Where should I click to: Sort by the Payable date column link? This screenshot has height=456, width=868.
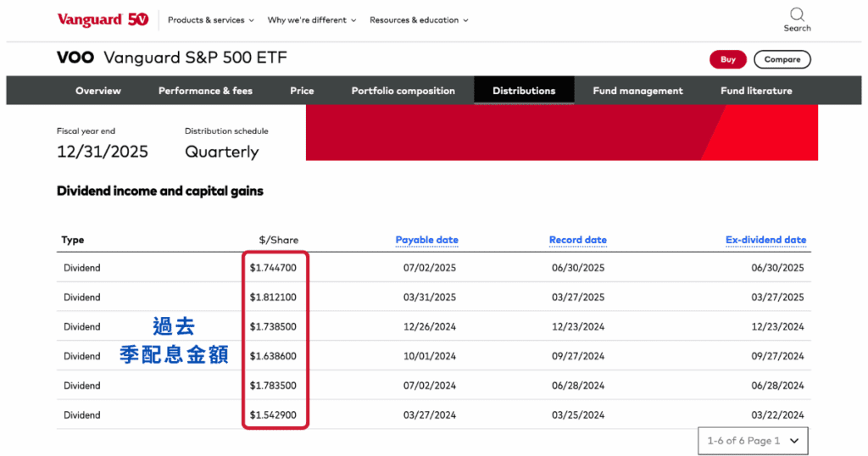427,240
